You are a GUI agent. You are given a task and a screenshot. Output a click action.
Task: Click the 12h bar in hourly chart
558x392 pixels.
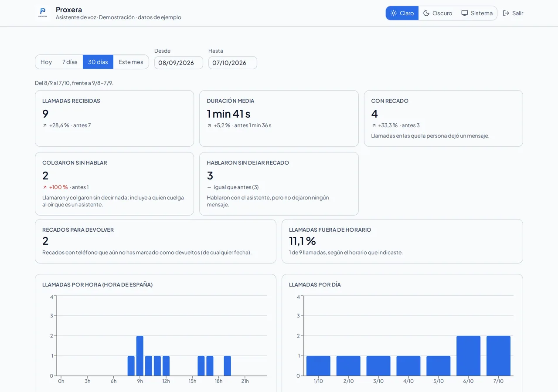click(166, 366)
